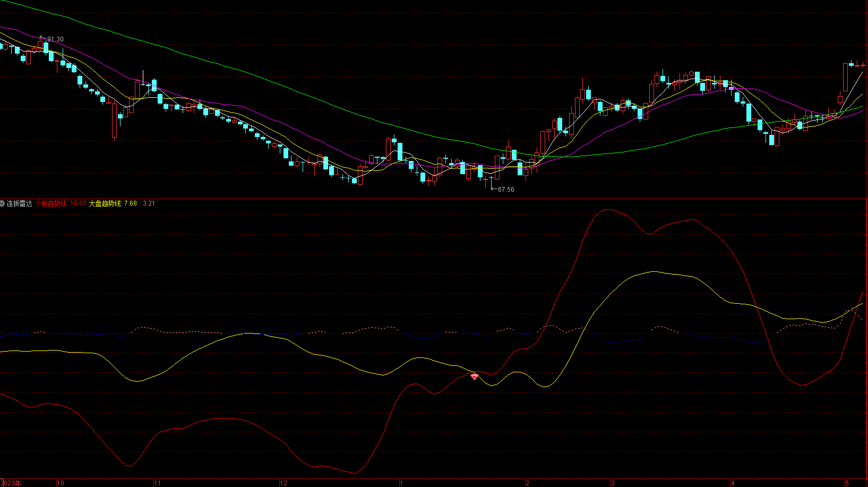Click the red 个股趋势线 legend label
This screenshot has width=868, height=487.
[51, 203]
